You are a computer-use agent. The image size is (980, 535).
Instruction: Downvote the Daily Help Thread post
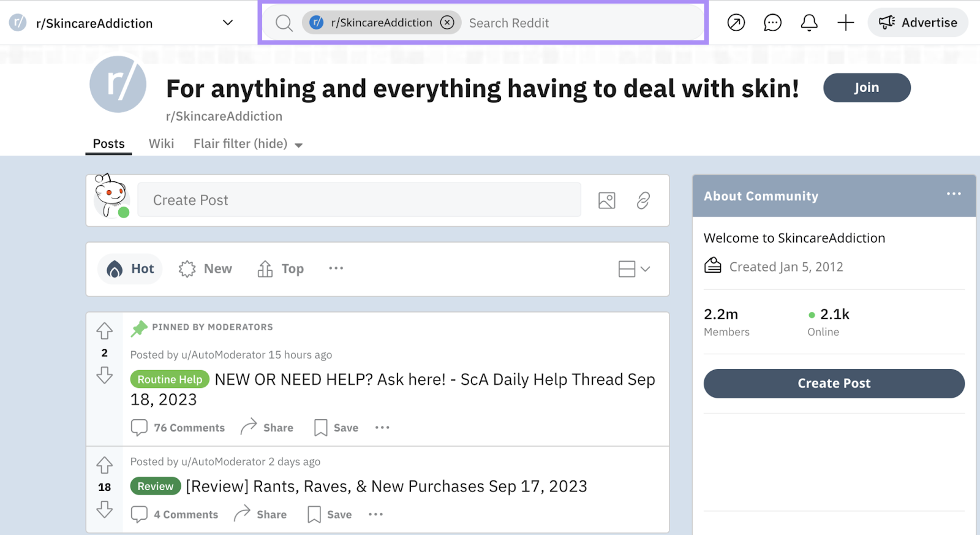point(104,375)
